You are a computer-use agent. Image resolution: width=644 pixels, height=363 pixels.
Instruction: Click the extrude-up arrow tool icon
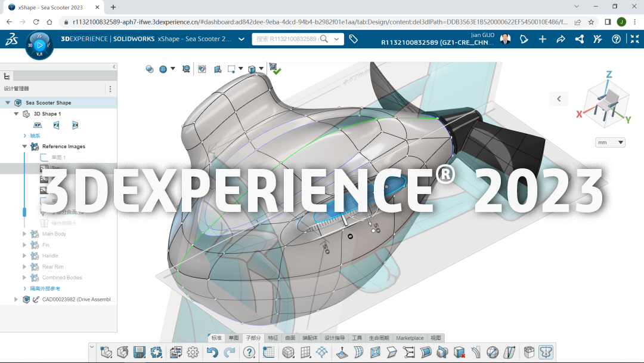coord(342,352)
